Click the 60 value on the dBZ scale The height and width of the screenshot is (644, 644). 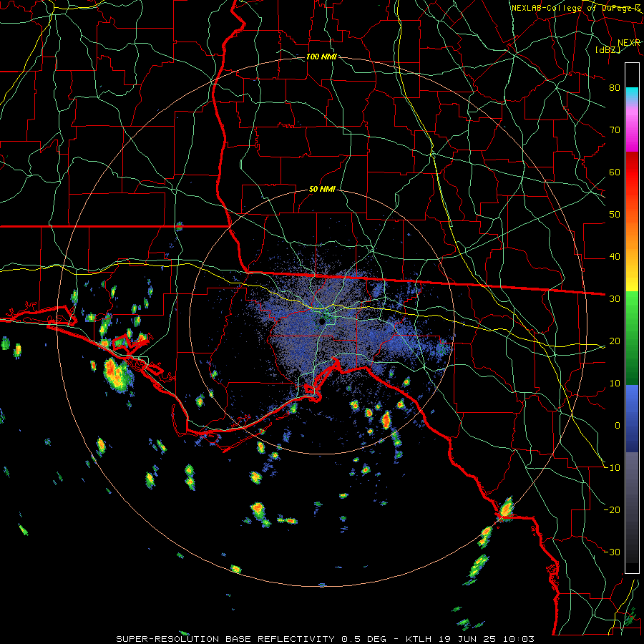[x=615, y=172]
